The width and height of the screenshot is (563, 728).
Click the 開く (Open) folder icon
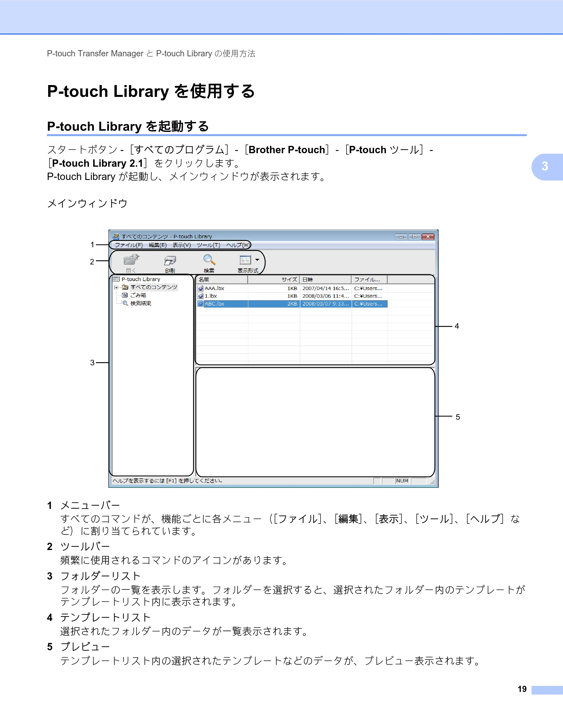point(131,260)
